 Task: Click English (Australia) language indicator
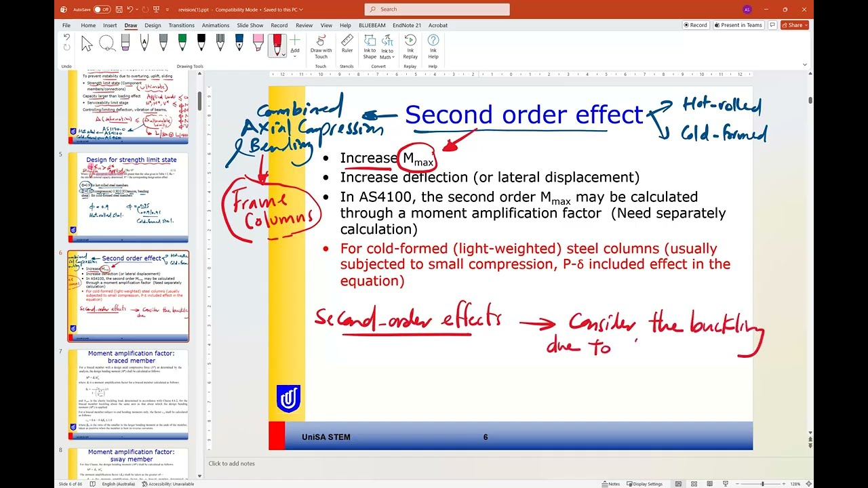coord(117,484)
